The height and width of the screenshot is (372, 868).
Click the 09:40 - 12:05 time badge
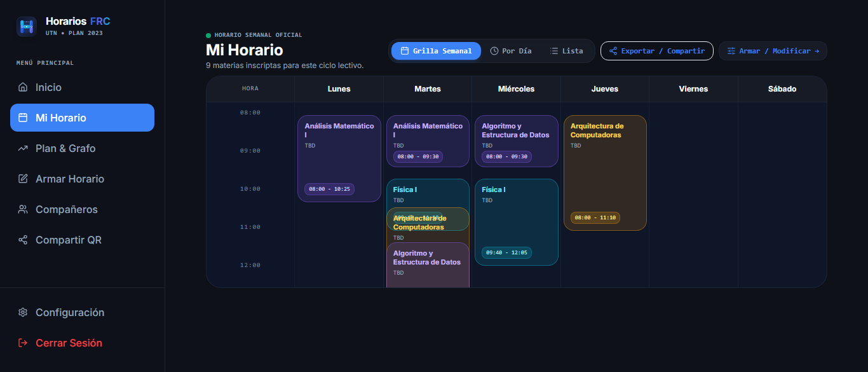(506, 252)
